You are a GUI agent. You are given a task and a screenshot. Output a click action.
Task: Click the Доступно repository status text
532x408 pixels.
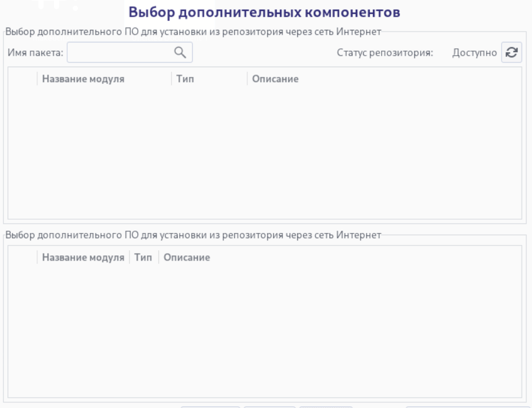[475, 53]
